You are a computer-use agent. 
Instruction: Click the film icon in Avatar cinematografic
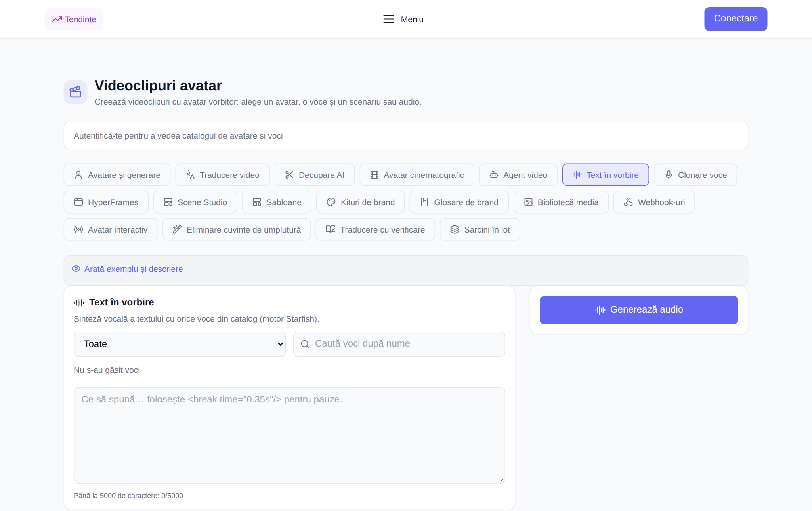[x=374, y=175]
